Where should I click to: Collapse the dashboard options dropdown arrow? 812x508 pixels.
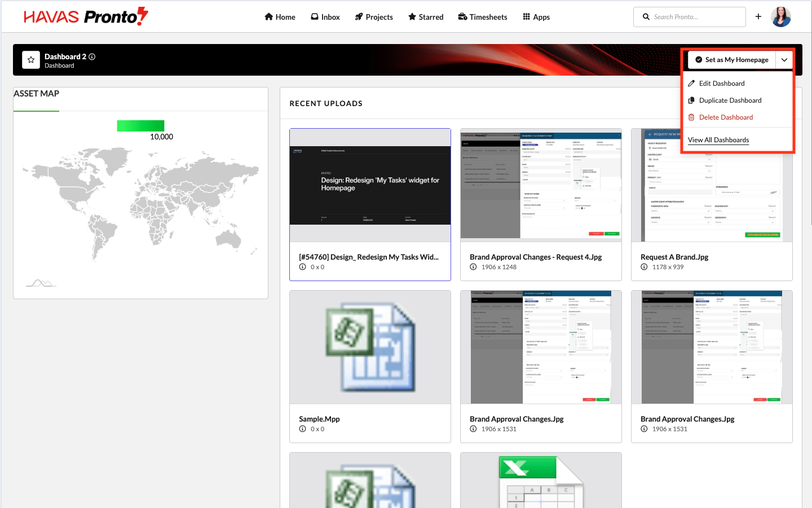tap(784, 60)
